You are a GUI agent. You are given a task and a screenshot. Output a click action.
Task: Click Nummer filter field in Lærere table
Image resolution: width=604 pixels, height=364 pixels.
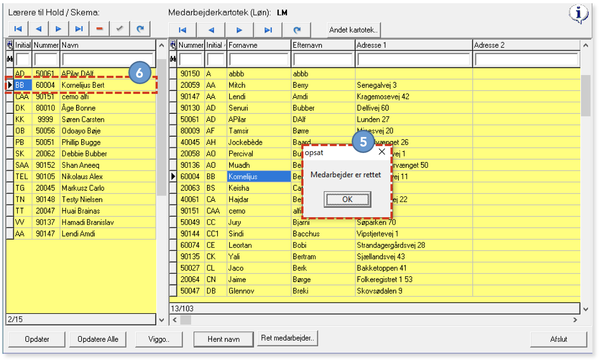[46, 59]
